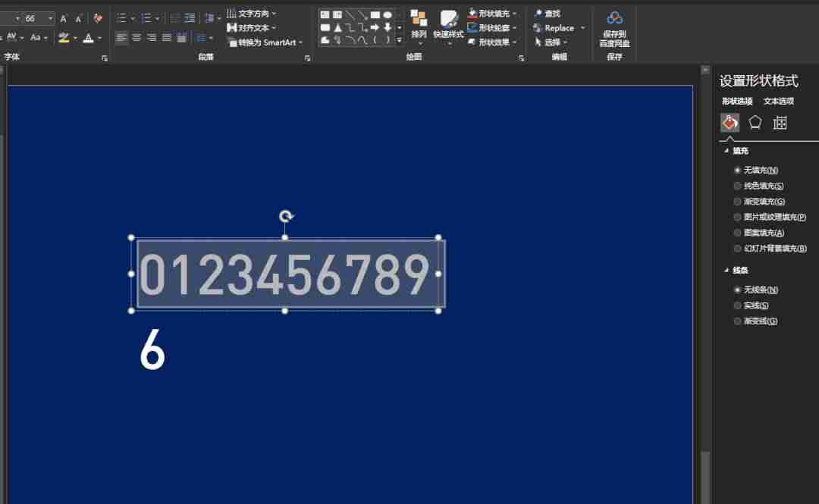Open the line spacing options
Viewport: 819px width, 504px height.
click(x=209, y=19)
